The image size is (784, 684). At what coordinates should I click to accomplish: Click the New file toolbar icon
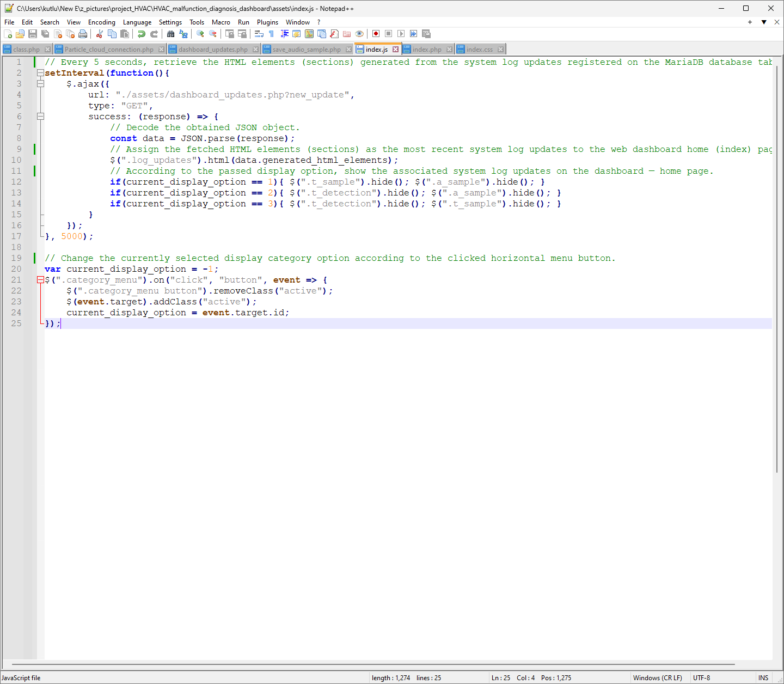coord(8,34)
